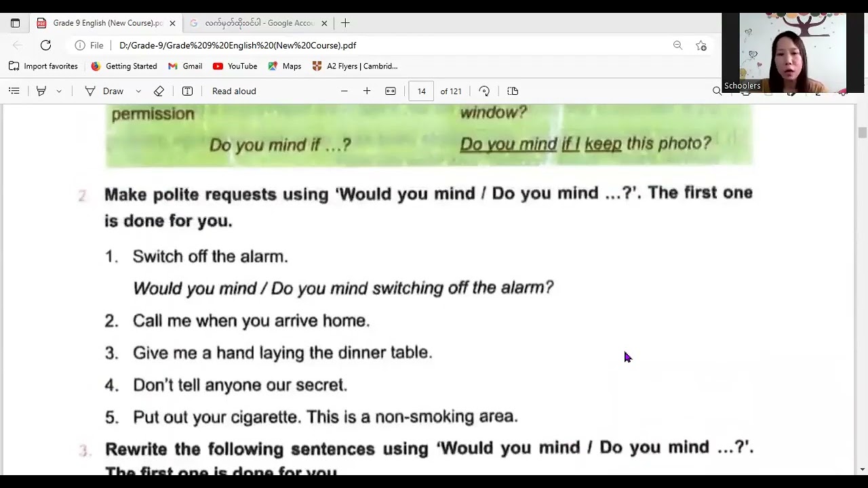Switch to the Google Account tab
The height and width of the screenshot is (488, 868).
click(x=259, y=23)
